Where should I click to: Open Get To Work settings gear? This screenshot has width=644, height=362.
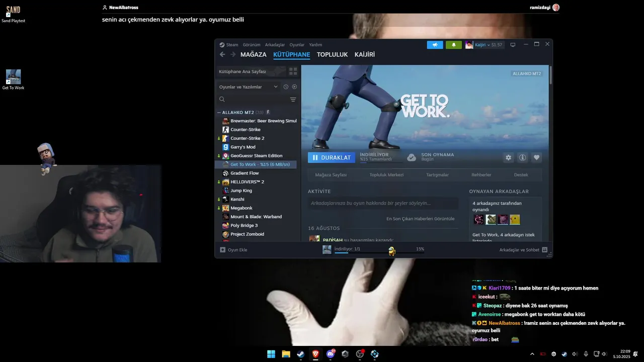pyautogui.click(x=508, y=157)
